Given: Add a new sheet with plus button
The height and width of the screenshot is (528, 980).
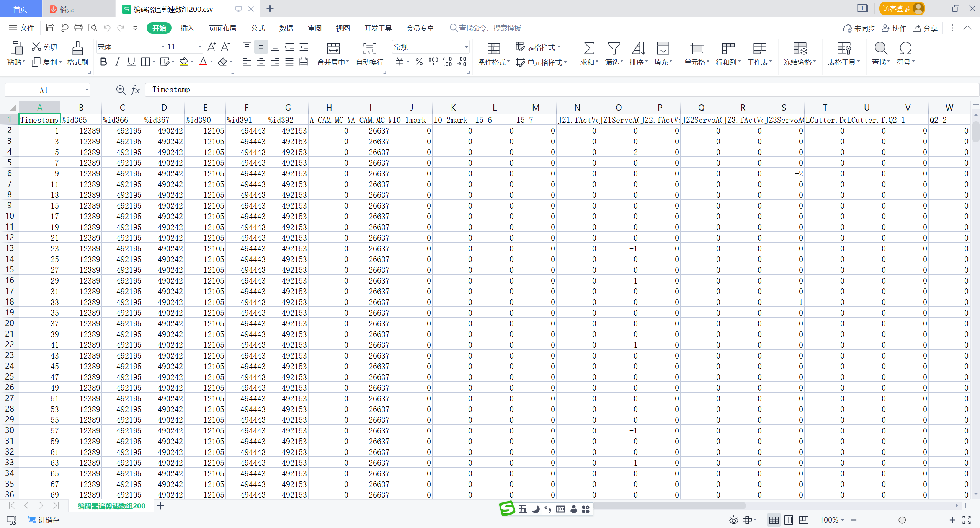Looking at the screenshot, I should click(x=161, y=506).
